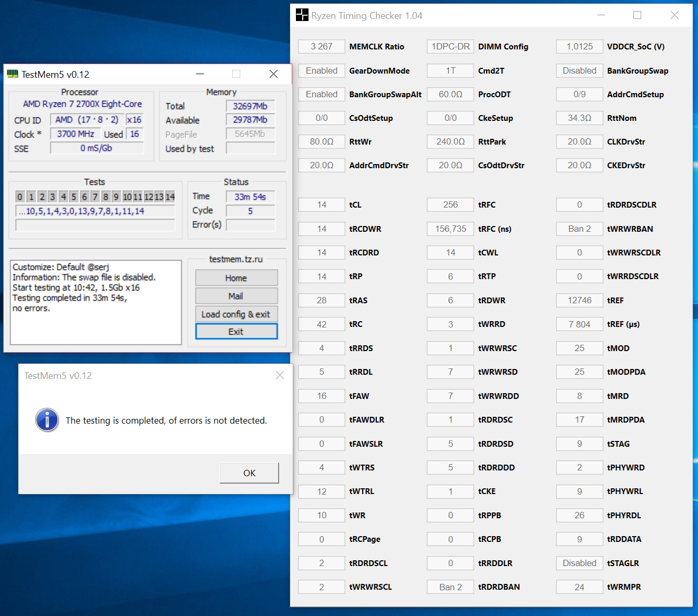
Task: Click the blue information icon in dialog
Action: point(47,420)
